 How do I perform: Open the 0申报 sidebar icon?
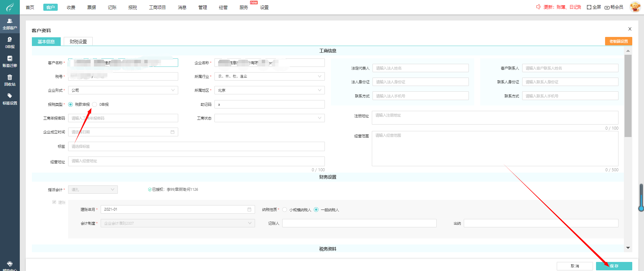[x=10, y=42]
